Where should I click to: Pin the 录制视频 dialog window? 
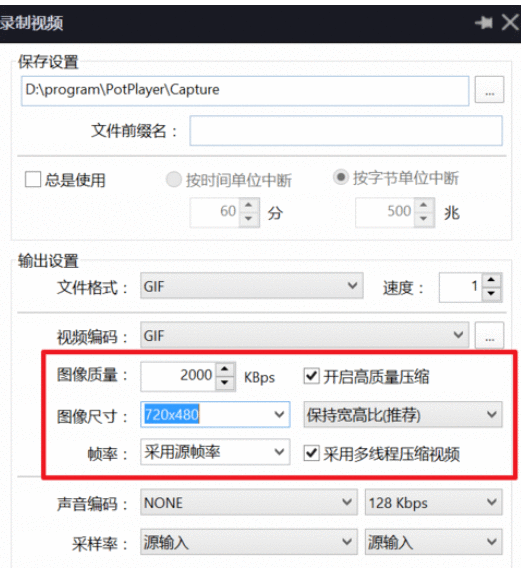tap(484, 23)
